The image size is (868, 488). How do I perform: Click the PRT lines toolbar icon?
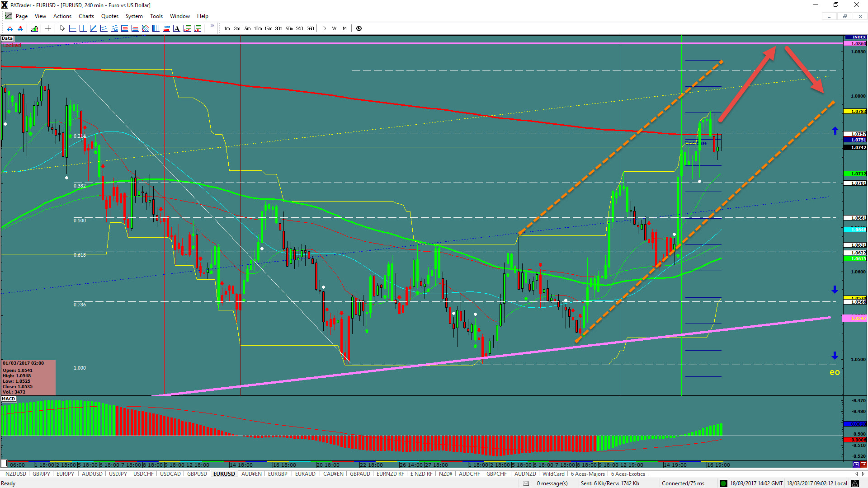(187, 28)
